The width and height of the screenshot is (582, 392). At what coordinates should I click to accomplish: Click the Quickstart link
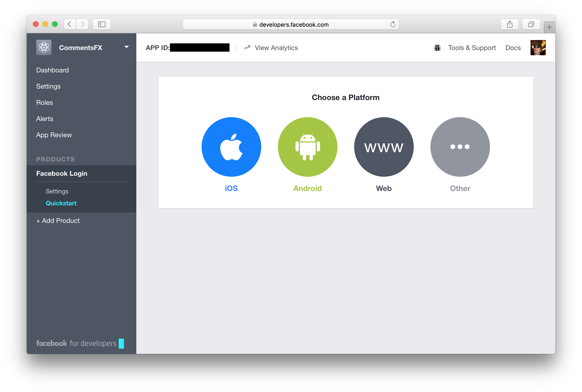click(x=62, y=203)
